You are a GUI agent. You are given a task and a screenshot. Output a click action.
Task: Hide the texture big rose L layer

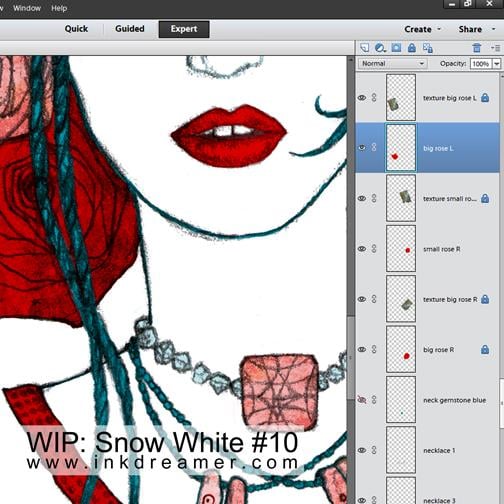click(x=362, y=98)
